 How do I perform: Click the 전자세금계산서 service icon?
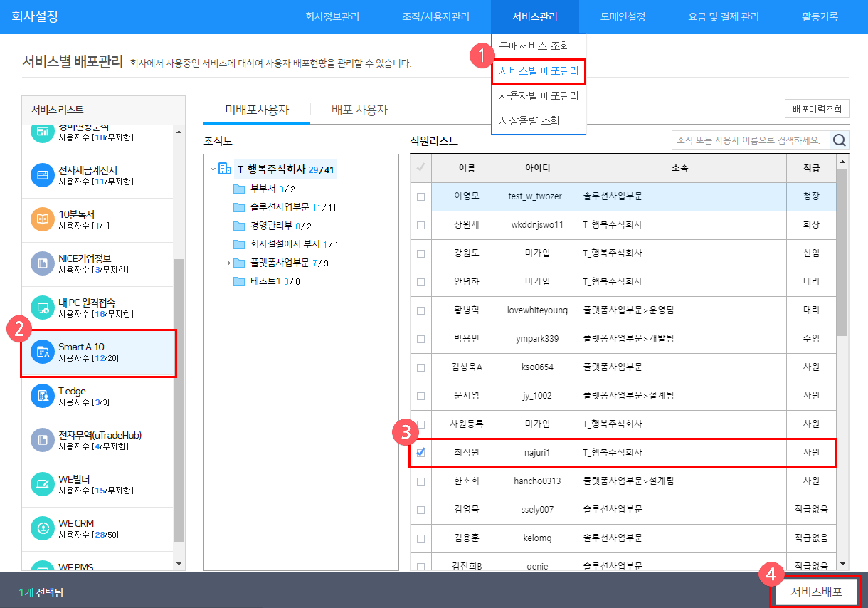click(43, 175)
